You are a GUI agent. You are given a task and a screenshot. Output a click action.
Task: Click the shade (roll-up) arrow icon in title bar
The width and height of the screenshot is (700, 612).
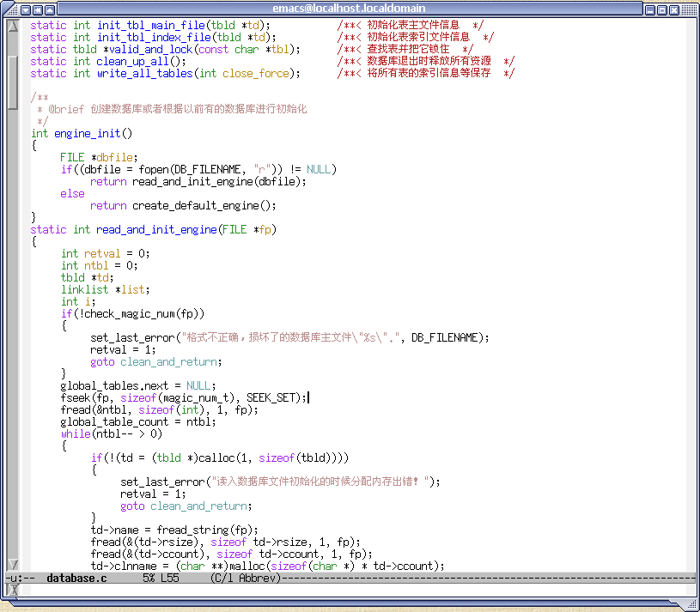pyautogui.click(x=50, y=9)
